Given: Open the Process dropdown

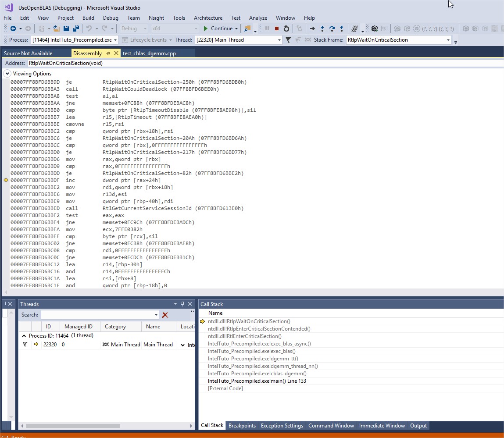Looking at the screenshot, I should (115, 40).
